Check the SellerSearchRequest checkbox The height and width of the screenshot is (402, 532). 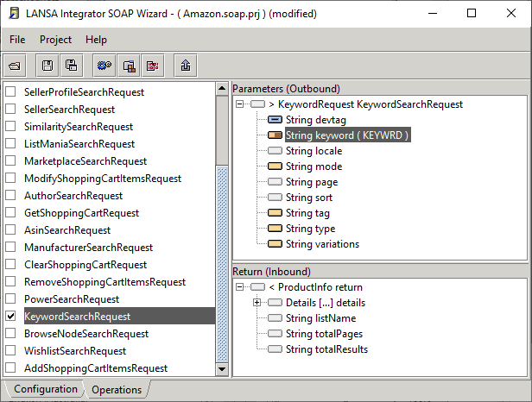click(10, 109)
